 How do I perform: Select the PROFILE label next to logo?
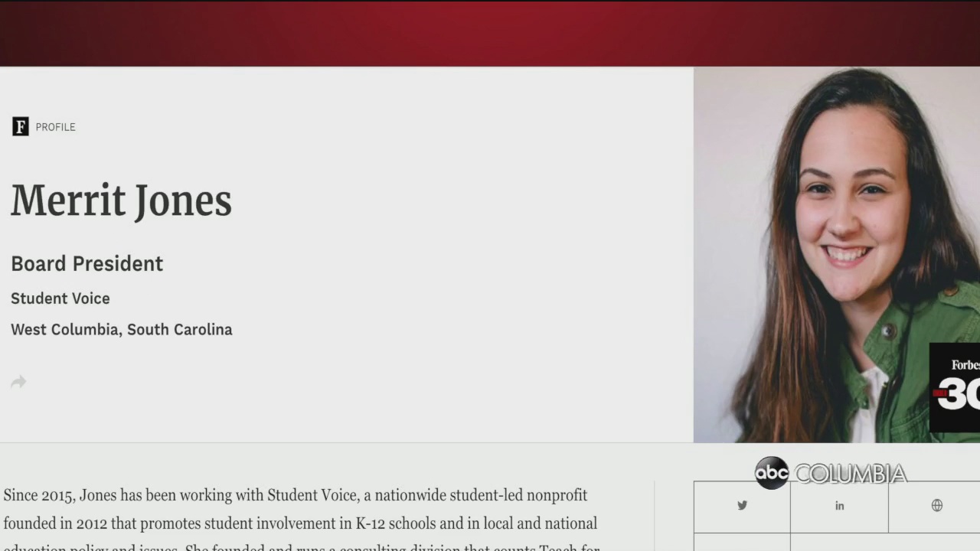55,127
